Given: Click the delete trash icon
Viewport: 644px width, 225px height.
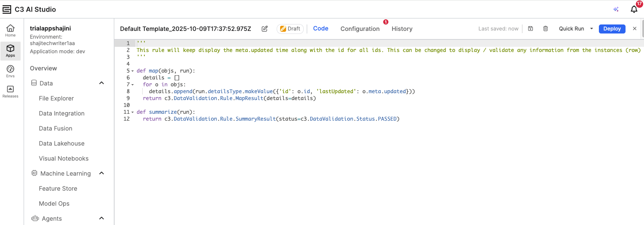Looking at the screenshot, I should pos(546,29).
